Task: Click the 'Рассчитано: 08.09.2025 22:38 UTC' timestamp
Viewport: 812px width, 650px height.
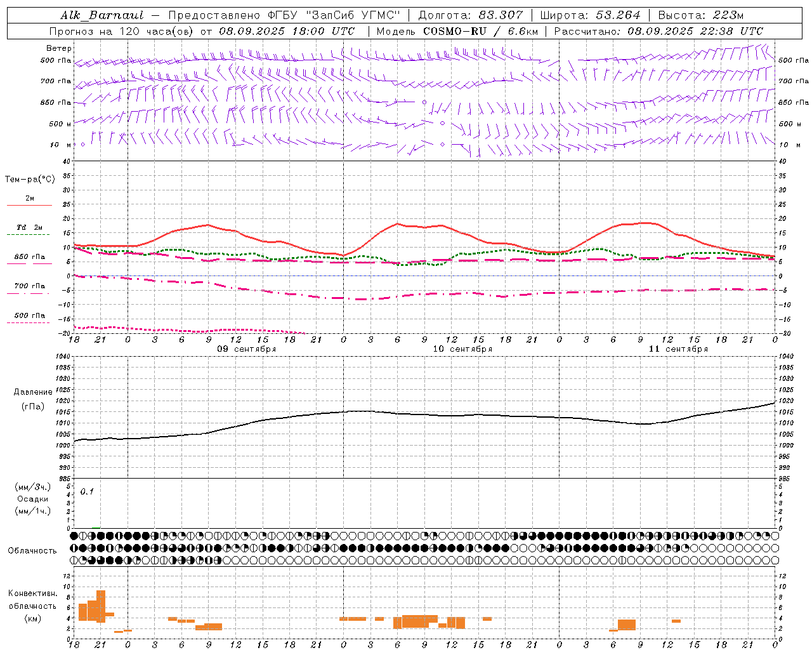Action: (658, 31)
